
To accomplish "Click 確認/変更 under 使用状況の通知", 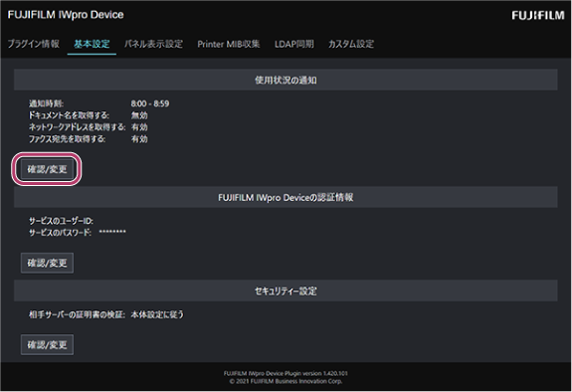I will [x=47, y=169].
